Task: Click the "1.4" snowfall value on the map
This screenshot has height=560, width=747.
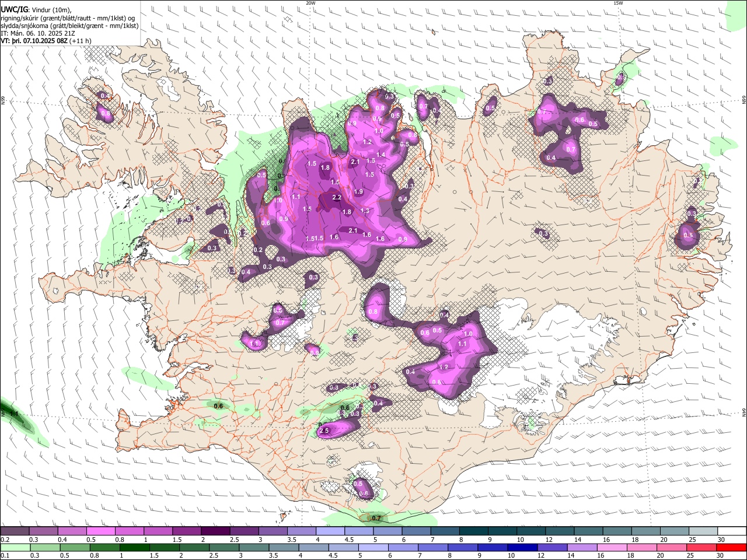Action: point(381,155)
